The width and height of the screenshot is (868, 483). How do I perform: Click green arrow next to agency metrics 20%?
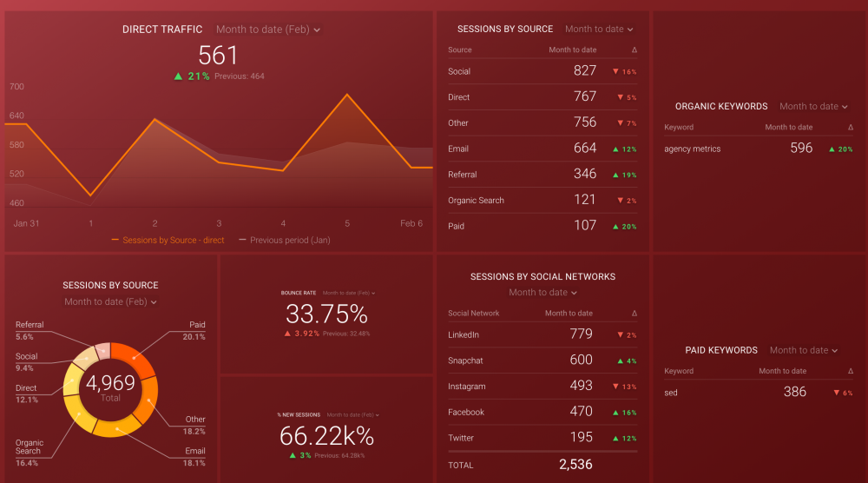click(x=832, y=149)
